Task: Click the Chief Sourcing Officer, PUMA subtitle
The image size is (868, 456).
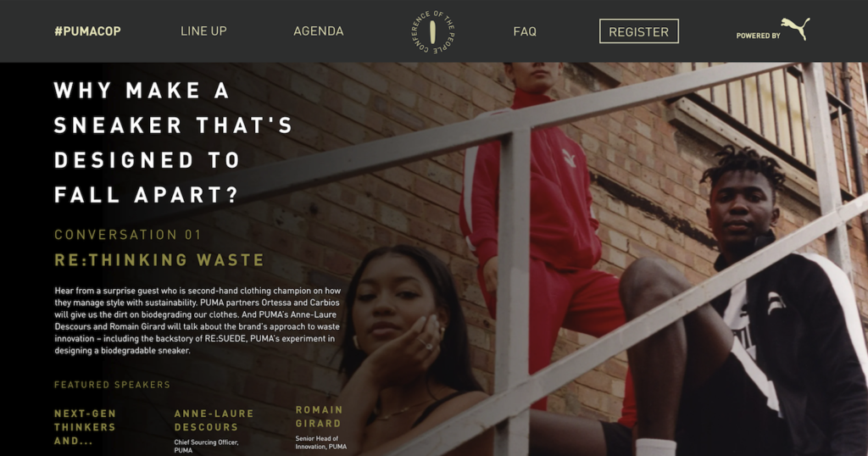Action: (206, 446)
